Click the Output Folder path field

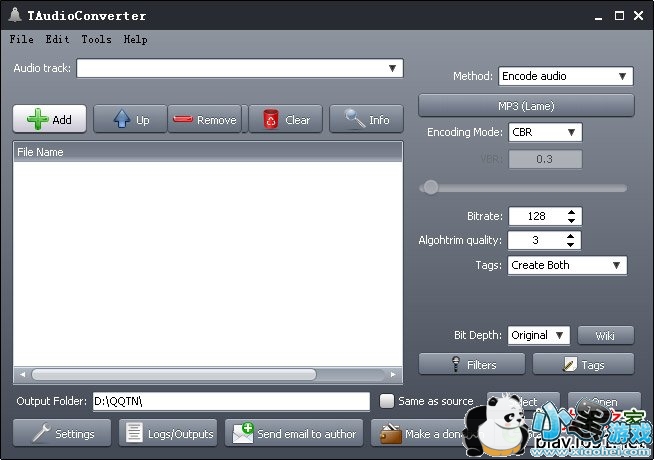pos(231,401)
